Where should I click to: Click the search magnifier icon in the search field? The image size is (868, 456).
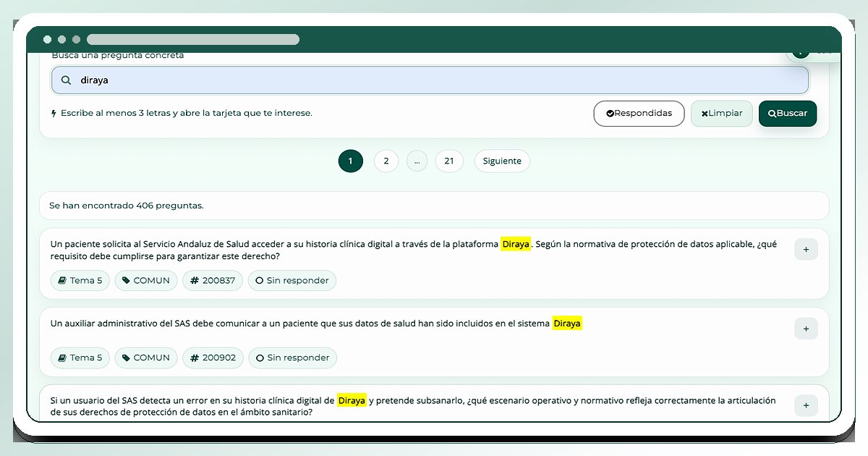point(67,80)
